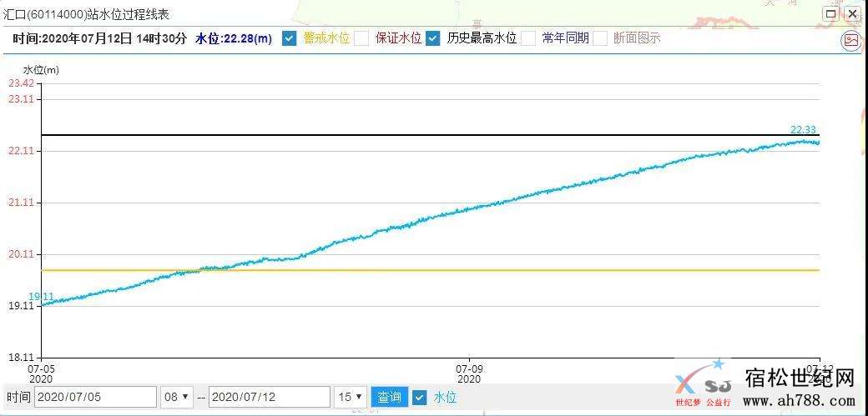Maximize the water level chart window

pos(831,14)
